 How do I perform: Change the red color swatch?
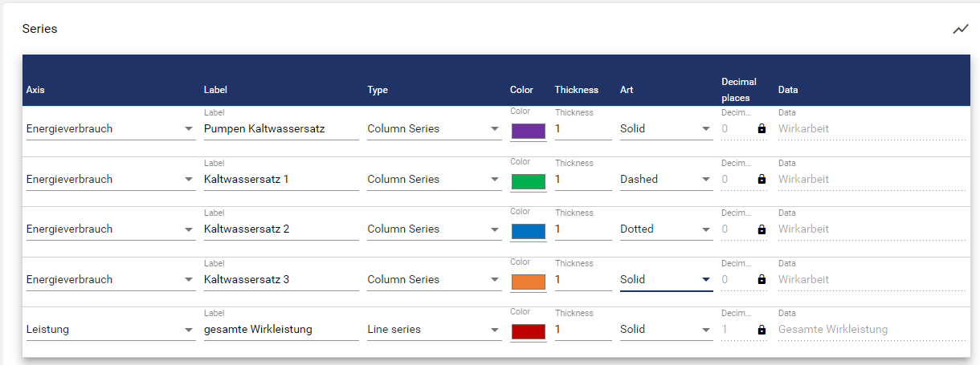click(528, 331)
